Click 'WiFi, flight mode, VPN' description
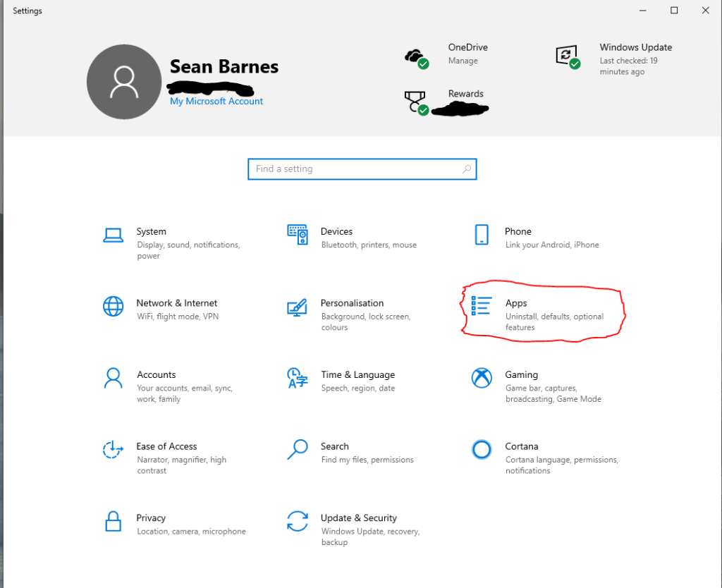 tap(178, 317)
